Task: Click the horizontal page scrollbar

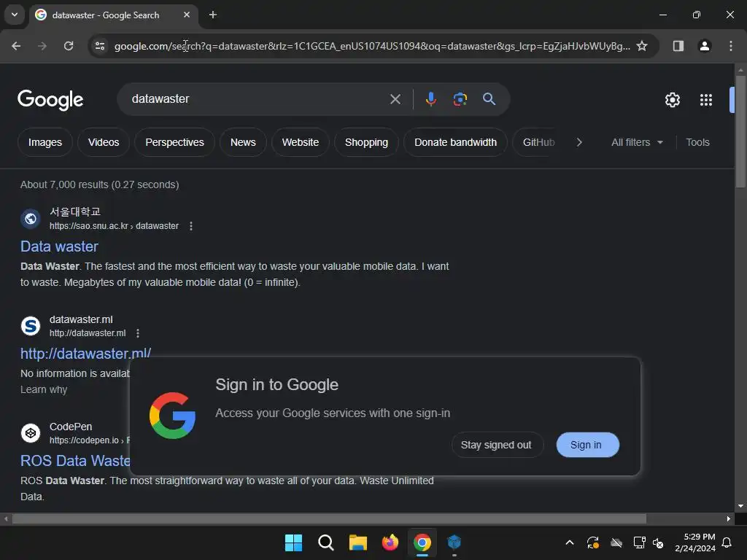Action: [x=329, y=518]
